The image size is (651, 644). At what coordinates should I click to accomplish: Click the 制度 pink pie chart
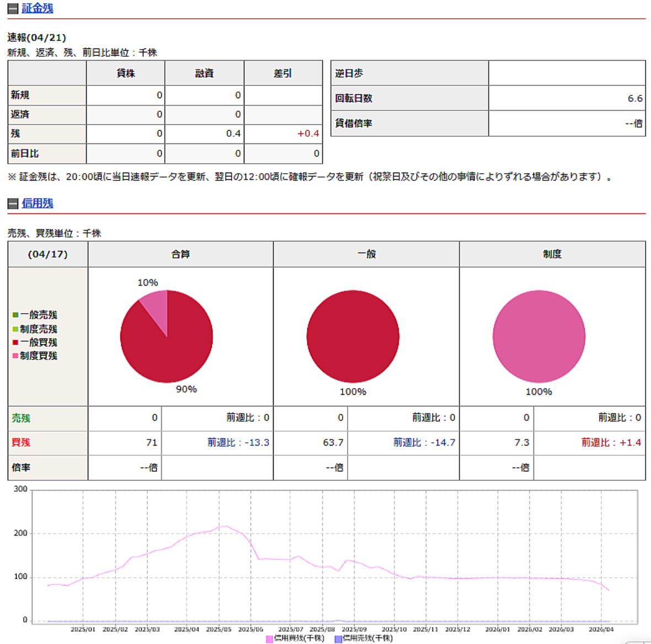pyautogui.click(x=539, y=336)
